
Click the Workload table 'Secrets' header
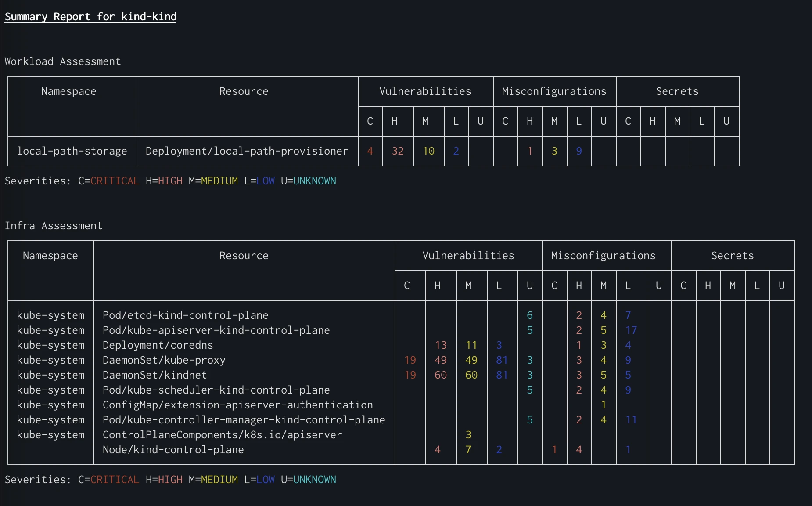[x=677, y=91]
